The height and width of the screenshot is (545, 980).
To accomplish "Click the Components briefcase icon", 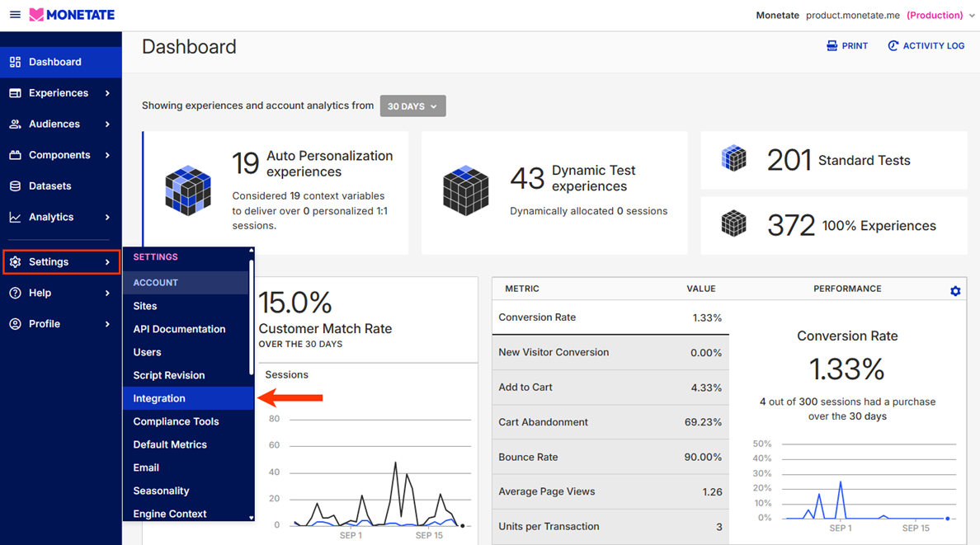I will coord(15,155).
